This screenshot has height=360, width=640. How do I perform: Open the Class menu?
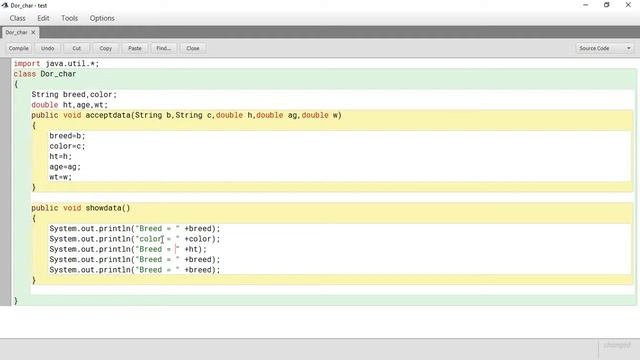[x=18, y=18]
